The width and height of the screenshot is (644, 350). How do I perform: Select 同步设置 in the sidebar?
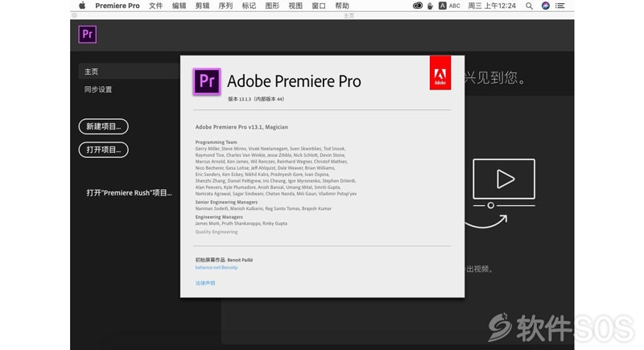tap(98, 89)
